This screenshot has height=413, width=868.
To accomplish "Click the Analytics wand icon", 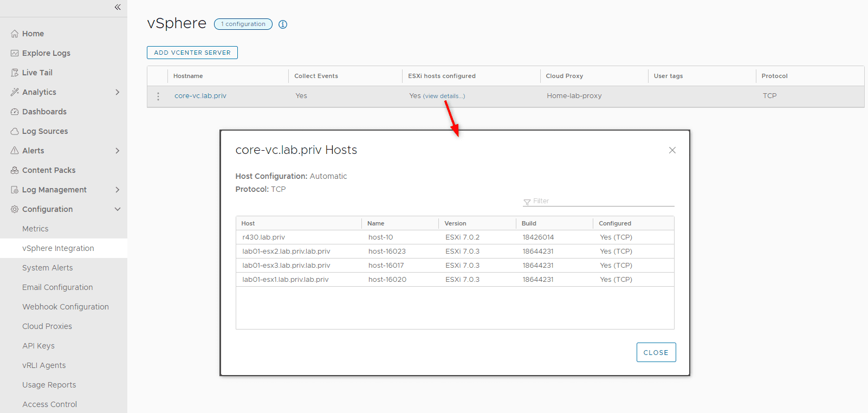I will [x=15, y=92].
